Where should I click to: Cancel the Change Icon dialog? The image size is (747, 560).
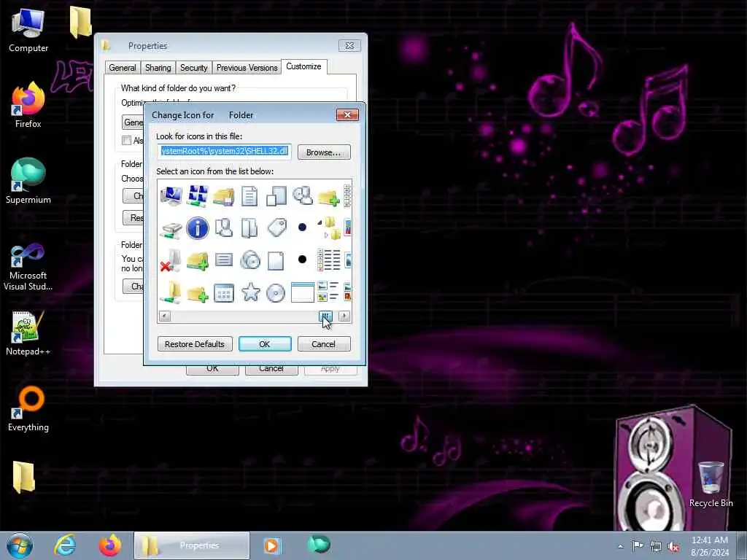click(323, 344)
